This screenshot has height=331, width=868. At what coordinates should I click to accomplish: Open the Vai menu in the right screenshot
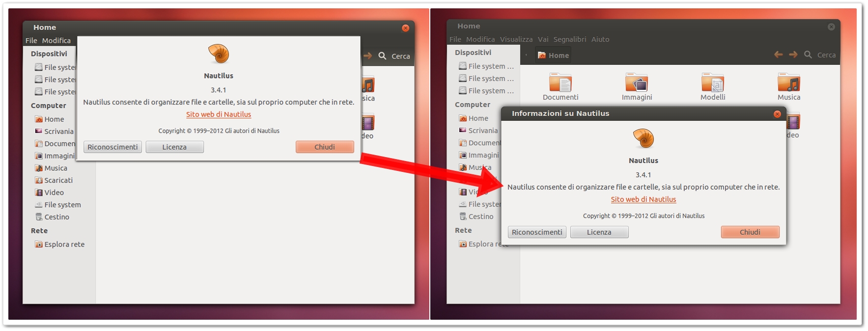[x=543, y=39]
